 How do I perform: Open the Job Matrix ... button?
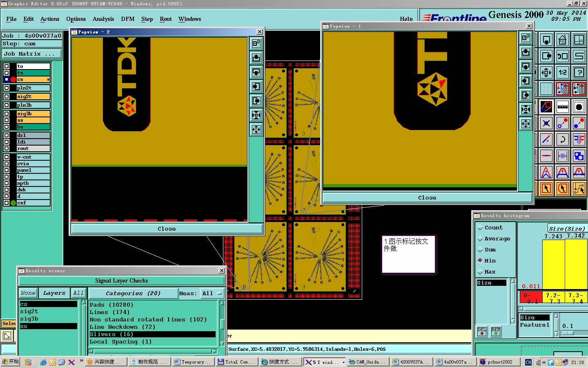coord(32,54)
